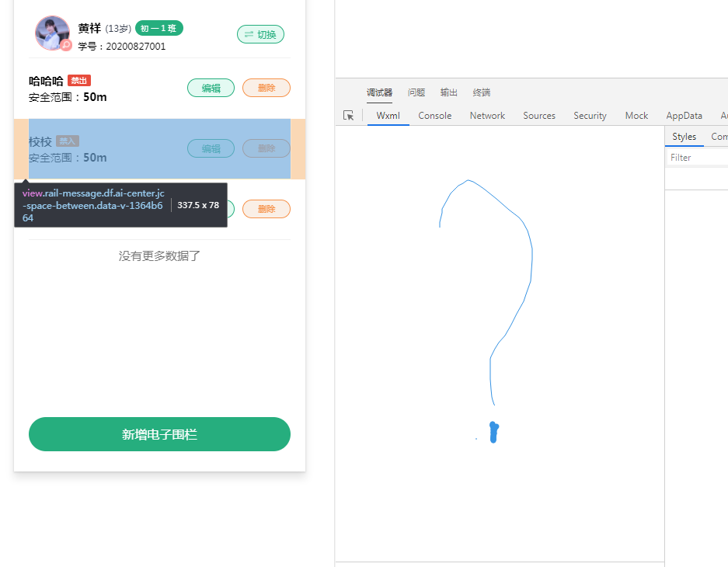Click the magnifier badge on avatar
Image resolution: width=728 pixels, height=567 pixels.
[x=66, y=45]
